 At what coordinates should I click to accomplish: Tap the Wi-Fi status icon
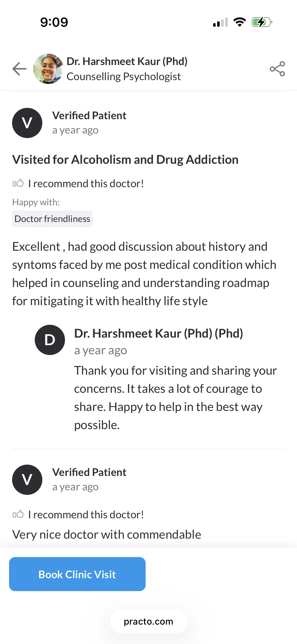coord(240,22)
